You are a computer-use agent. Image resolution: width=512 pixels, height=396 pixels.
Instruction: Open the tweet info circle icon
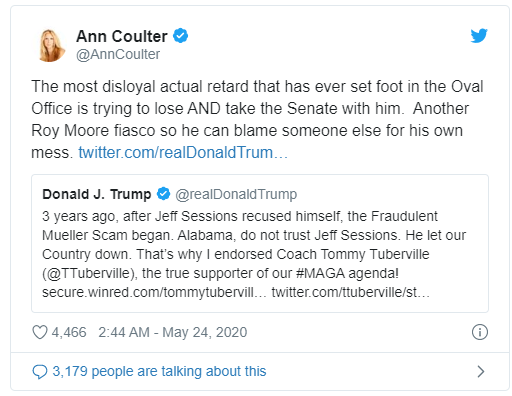(x=480, y=332)
